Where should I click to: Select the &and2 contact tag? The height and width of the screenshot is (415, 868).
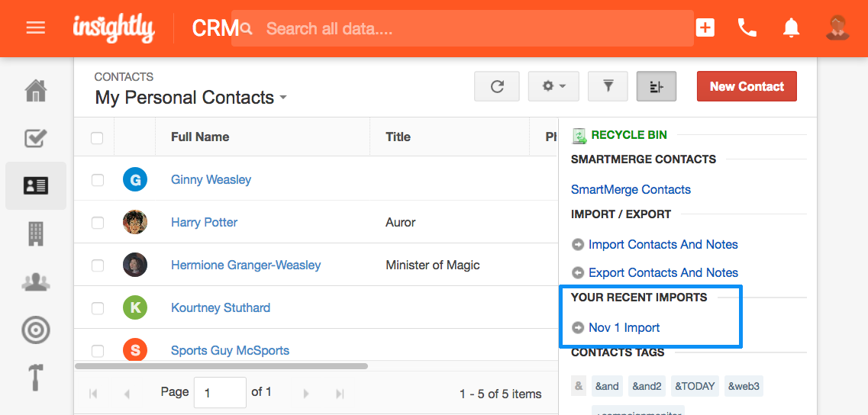coord(647,386)
